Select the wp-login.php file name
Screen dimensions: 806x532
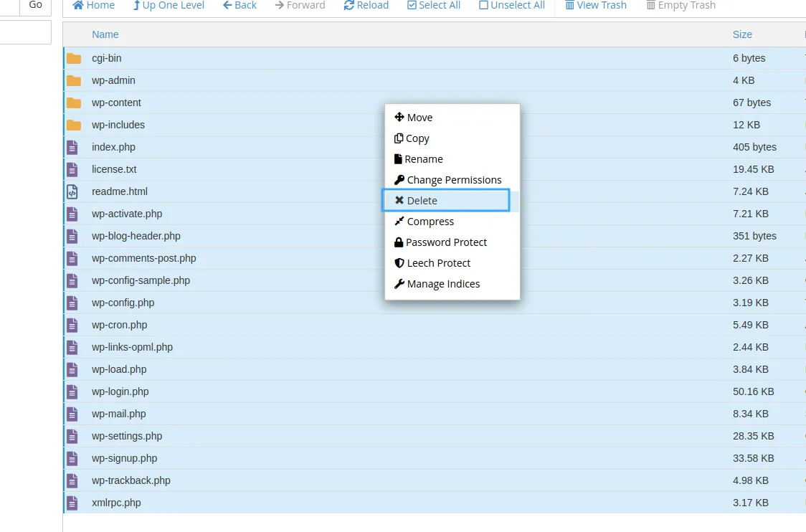[x=120, y=391]
